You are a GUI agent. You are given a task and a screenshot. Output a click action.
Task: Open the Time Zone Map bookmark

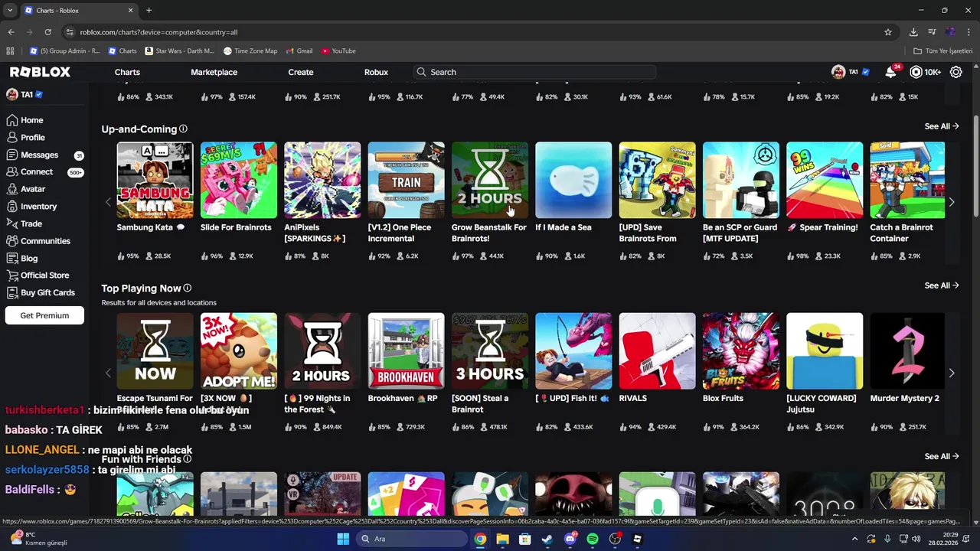(250, 51)
